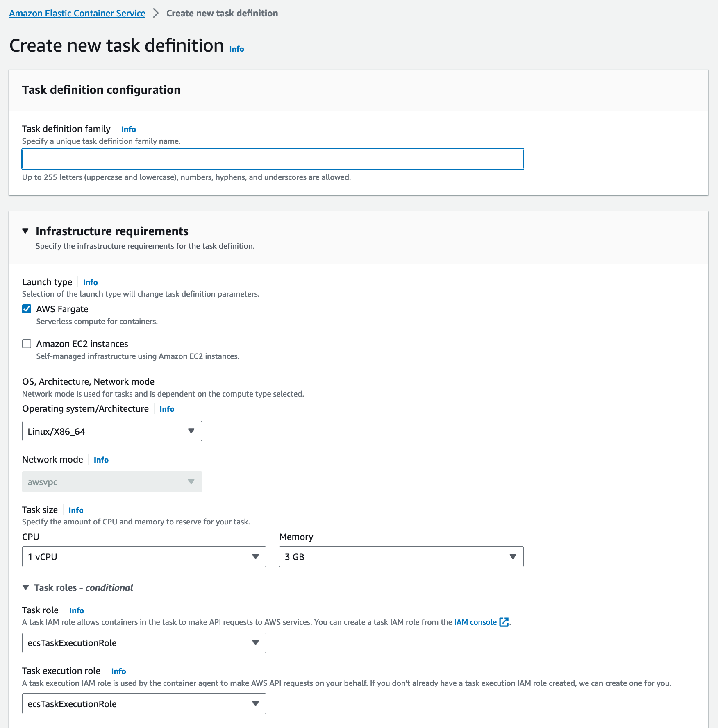Collapse the Task roles conditional section
Image resolution: width=718 pixels, height=728 pixels.
[26, 587]
